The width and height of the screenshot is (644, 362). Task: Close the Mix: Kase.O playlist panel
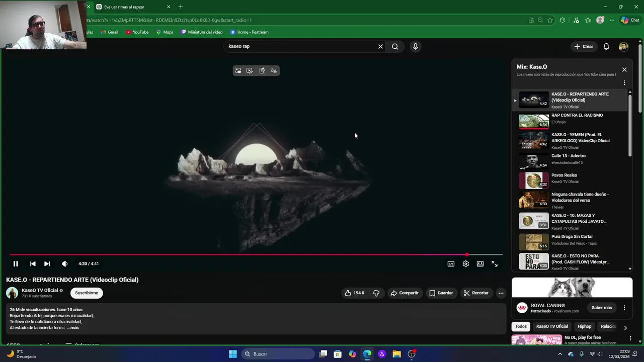[x=624, y=70]
